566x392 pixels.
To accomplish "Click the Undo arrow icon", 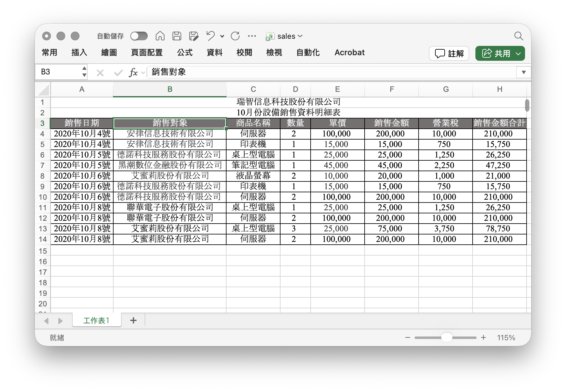I will pos(211,36).
